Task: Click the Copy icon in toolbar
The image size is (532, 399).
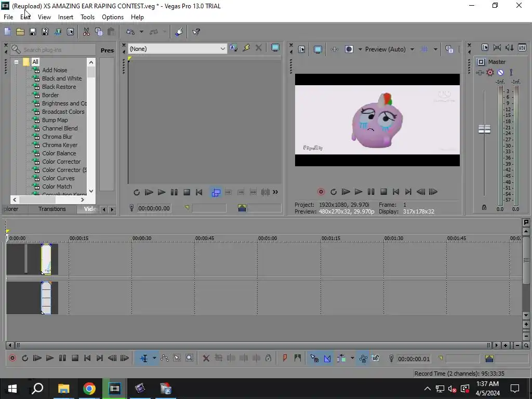Action: (99, 32)
